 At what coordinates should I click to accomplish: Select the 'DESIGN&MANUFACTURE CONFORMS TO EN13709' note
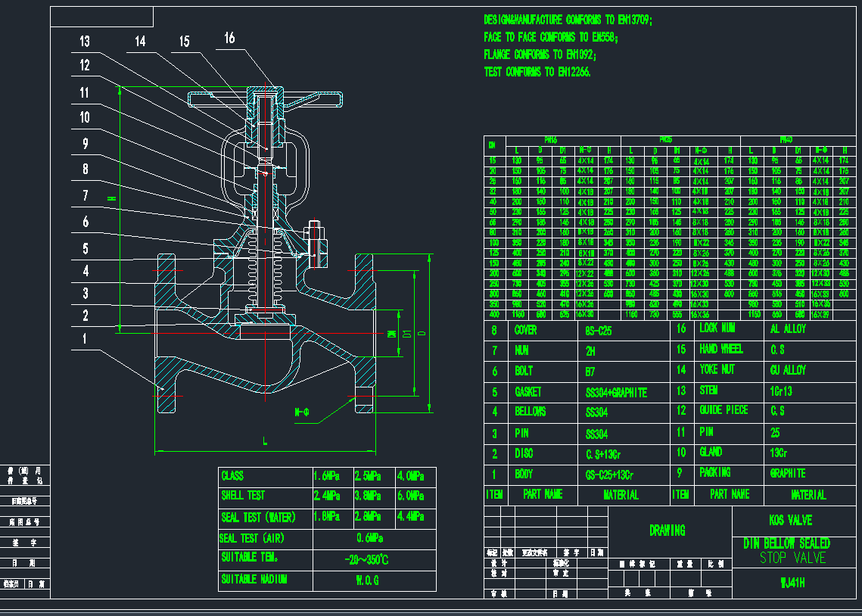pos(568,20)
